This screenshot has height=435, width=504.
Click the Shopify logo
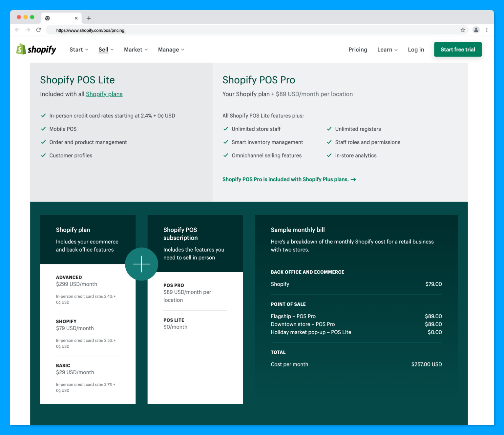click(36, 50)
